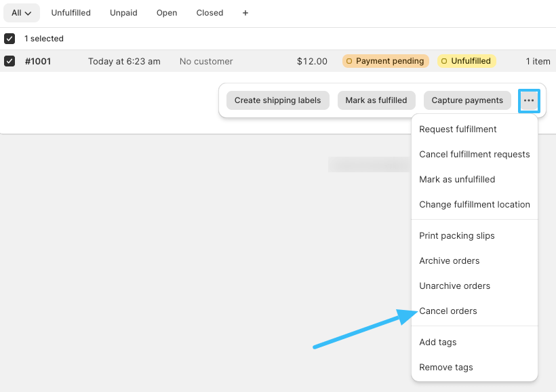Select the Closed orders tab
The height and width of the screenshot is (392, 556).
210,12
